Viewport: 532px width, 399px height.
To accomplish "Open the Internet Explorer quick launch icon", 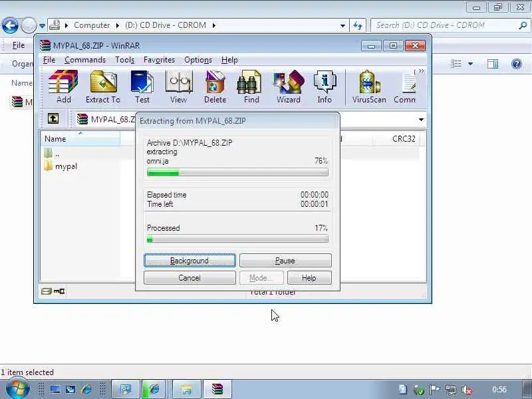I will coord(86,389).
